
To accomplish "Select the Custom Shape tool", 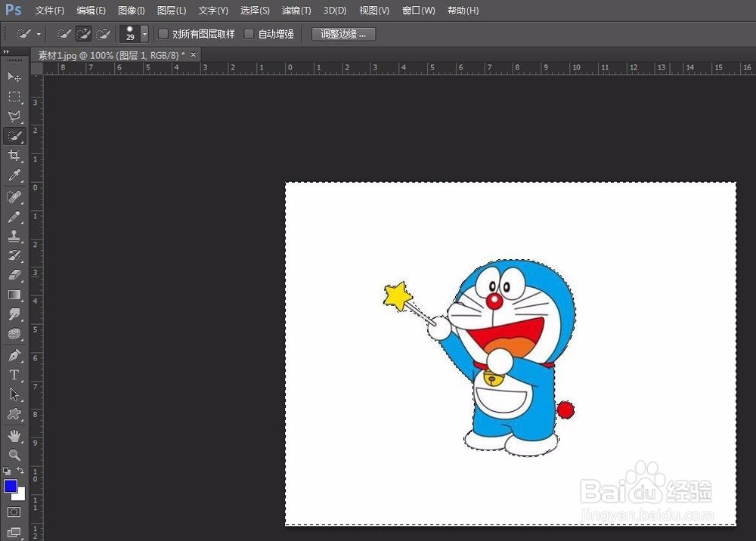I will 14,414.
